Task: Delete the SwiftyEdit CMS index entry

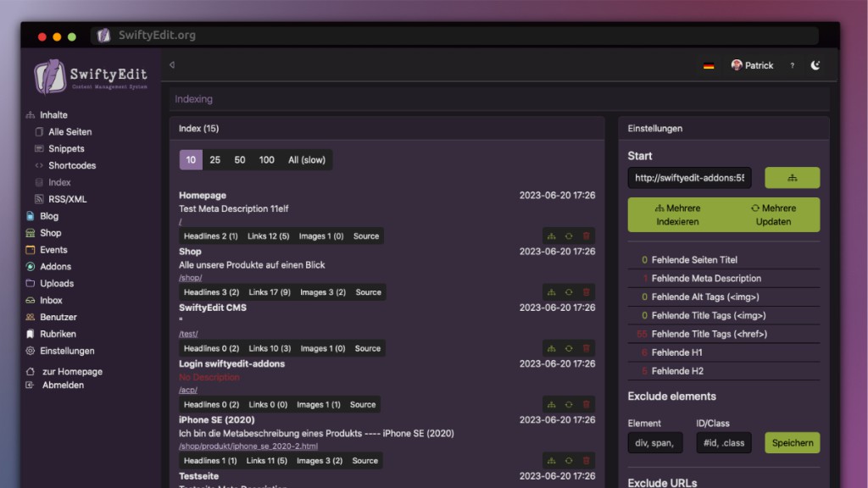Action: tap(586, 348)
